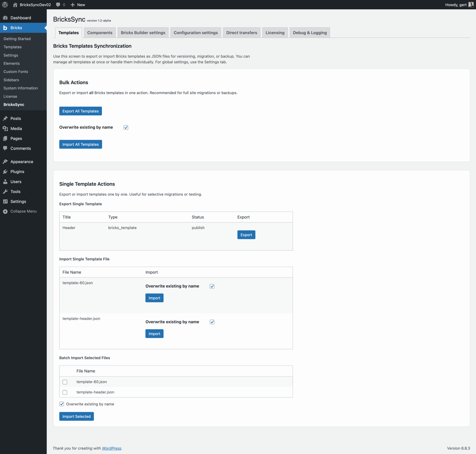Click Collapse Menu at sidebar bottom
Screen dimensions: 476x454
pyautogui.click(x=23, y=211)
